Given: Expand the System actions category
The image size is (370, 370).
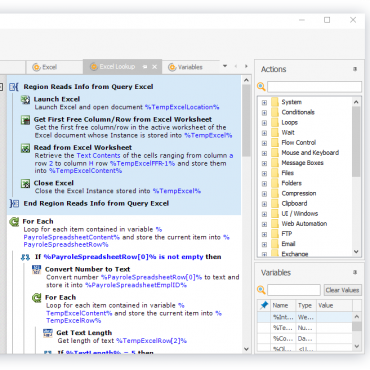Looking at the screenshot, I should click(264, 102).
